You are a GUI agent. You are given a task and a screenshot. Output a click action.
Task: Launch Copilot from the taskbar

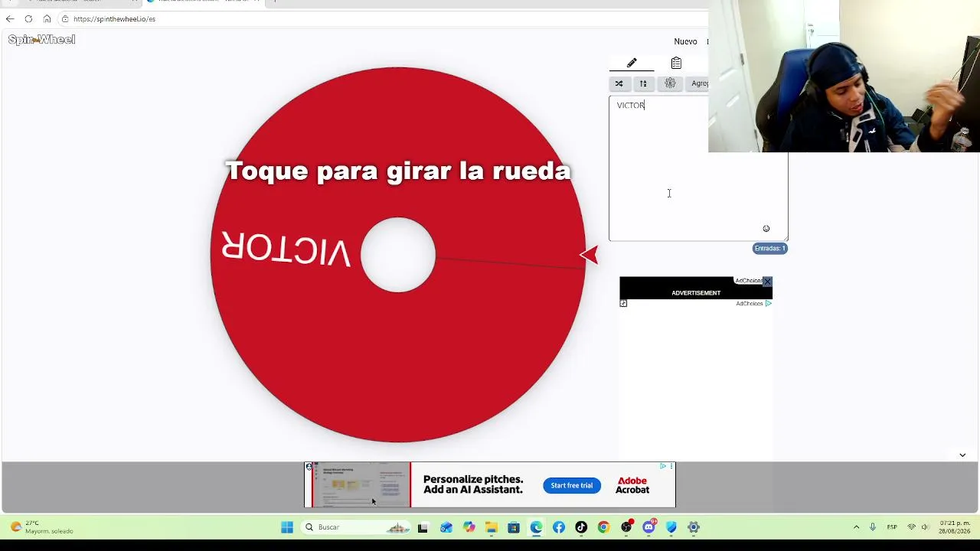tap(469, 527)
